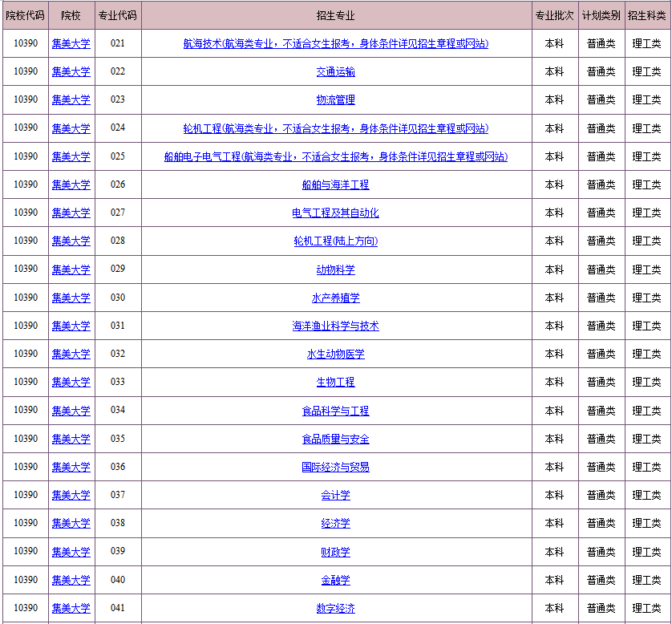This screenshot has height=624, width=672.
Task: Open the 交通运输 major link
Action: (x=335, y=72)
